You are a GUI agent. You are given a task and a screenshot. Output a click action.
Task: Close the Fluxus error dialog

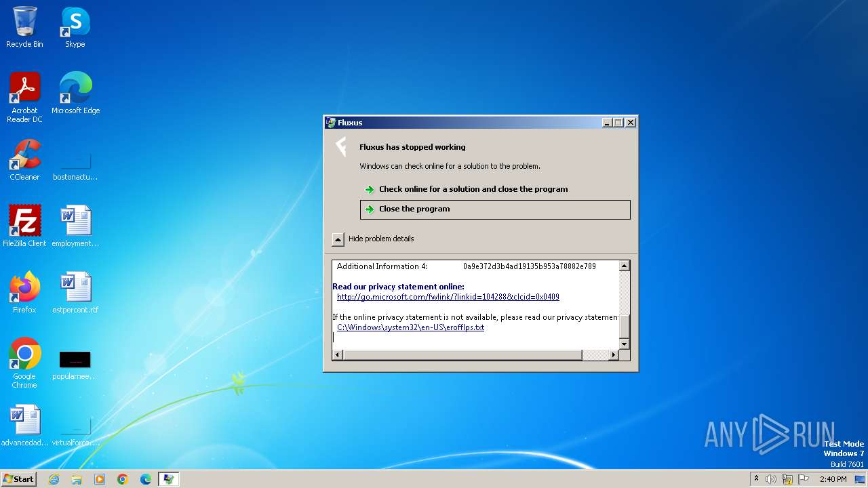pyautogui.click(x=631, y=123)
